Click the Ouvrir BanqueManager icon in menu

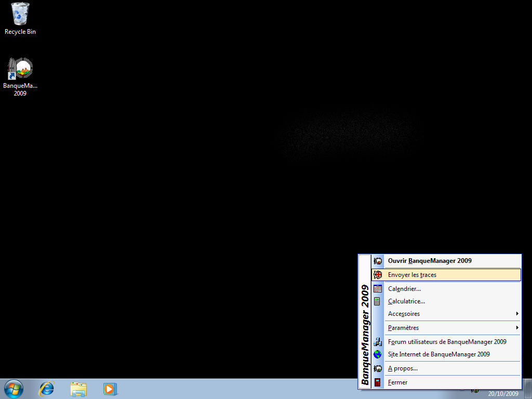pos(378,261)
